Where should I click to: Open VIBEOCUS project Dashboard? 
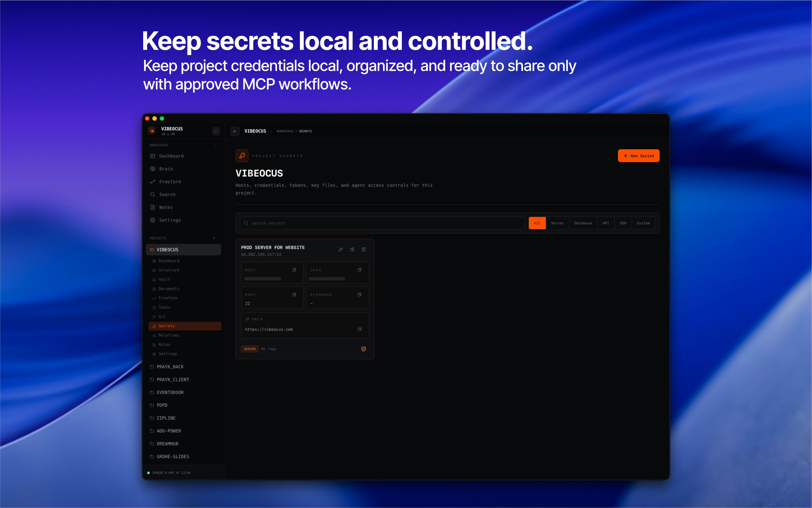point(185,261)
